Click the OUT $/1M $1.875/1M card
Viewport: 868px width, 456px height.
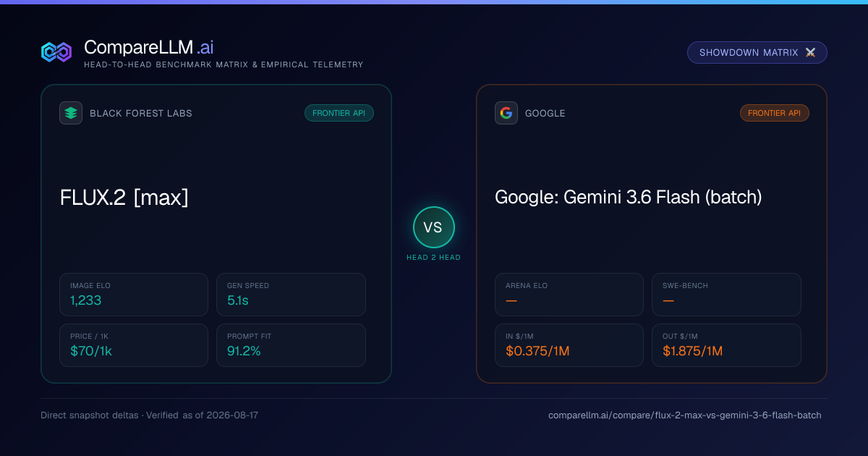pyautogui.click(x=726, y=345)
